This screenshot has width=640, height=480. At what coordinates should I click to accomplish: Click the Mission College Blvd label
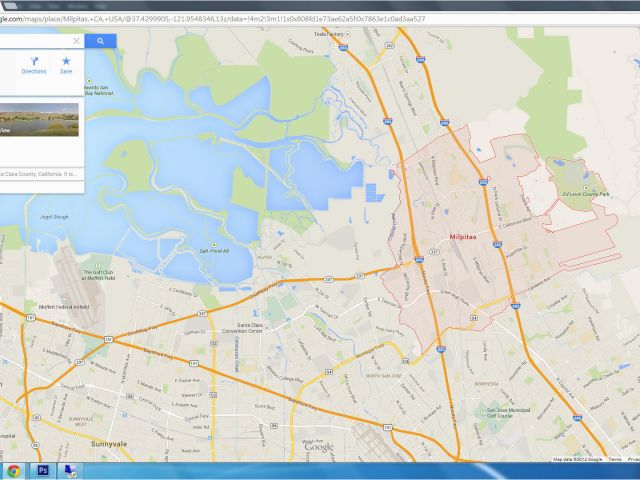[285, 374]
